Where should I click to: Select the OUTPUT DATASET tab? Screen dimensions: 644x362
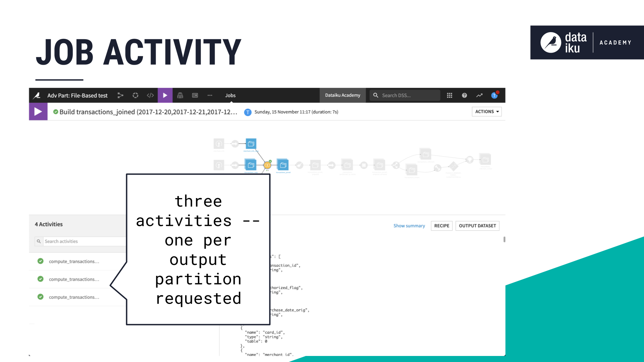[477, 226]
